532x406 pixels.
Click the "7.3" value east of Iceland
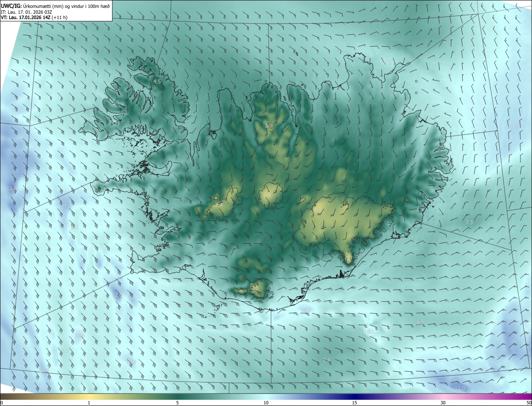[469, 223]
